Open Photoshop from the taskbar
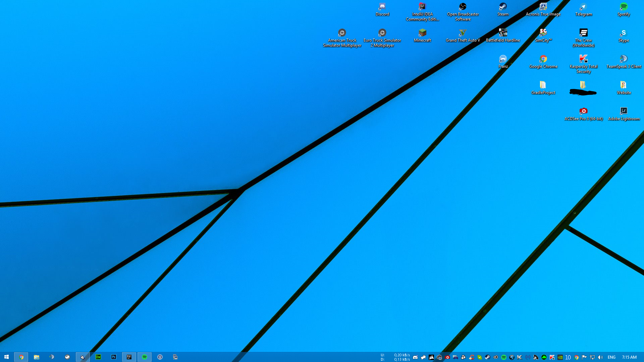 point(114,357)
